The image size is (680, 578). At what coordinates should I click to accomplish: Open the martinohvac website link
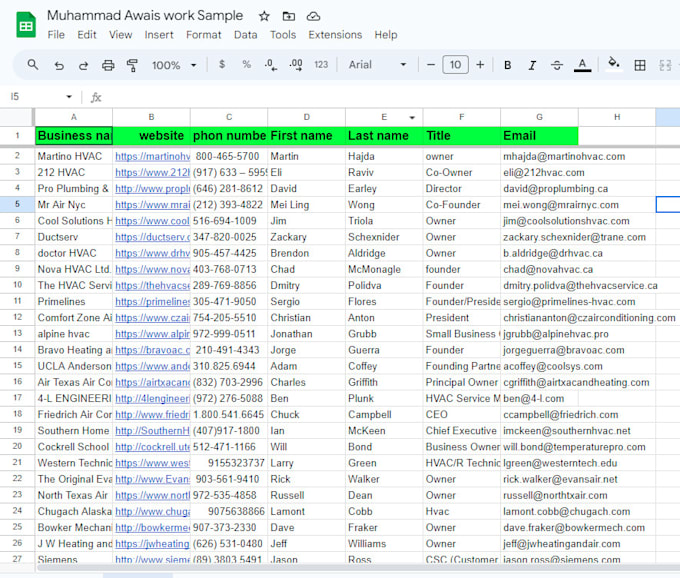[152, 157]
